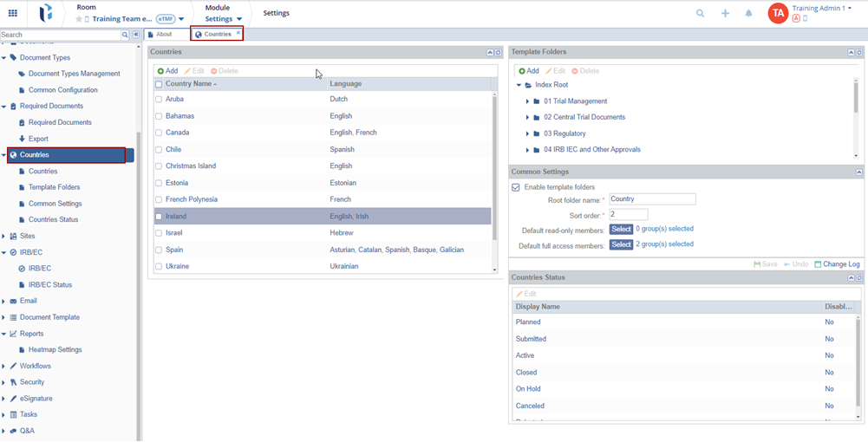Click the TA user avatar
Screen dimensions: 868x442
click(x=778, y=13)
